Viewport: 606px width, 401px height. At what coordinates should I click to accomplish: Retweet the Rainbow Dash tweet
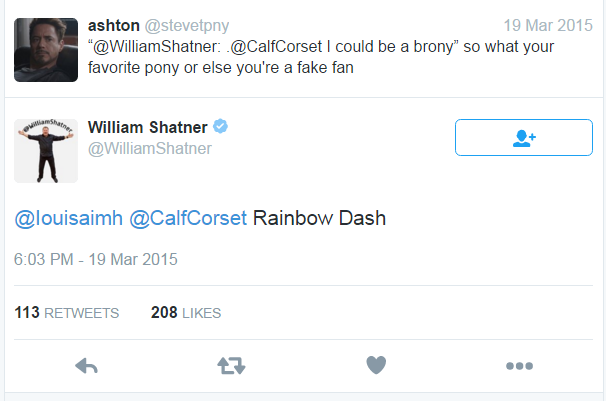231,366
